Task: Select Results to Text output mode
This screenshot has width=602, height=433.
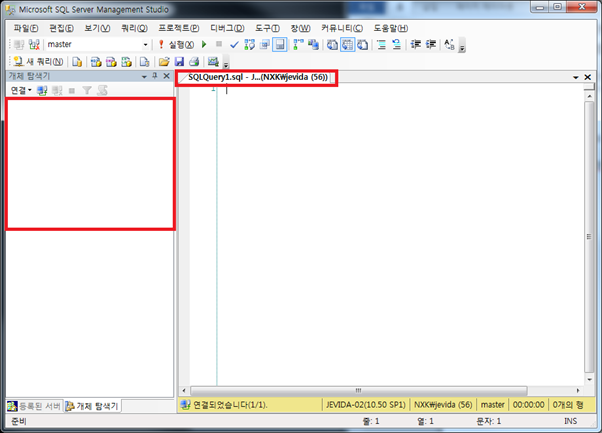Action: pos(332,45)
